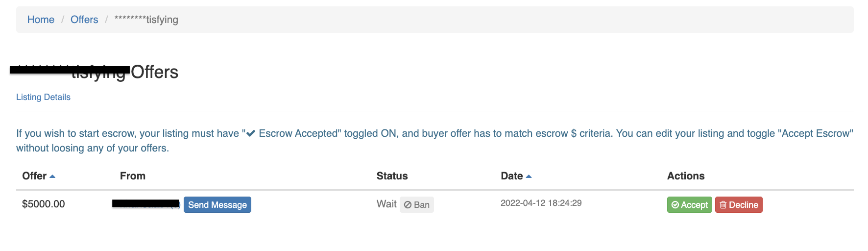Decline the $5000.00 offer
868x251 pixels.
coord(739,205)
